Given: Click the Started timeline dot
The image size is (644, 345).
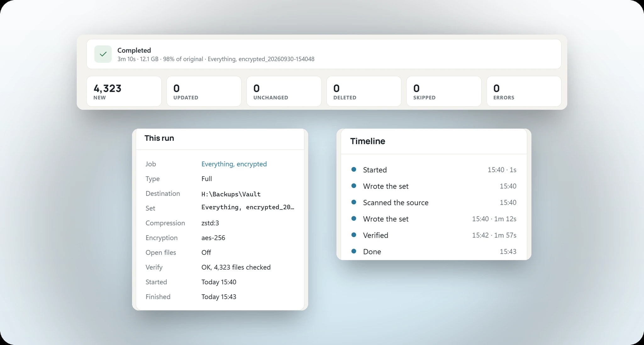Looking at the screenshot, I should [354, 170].
